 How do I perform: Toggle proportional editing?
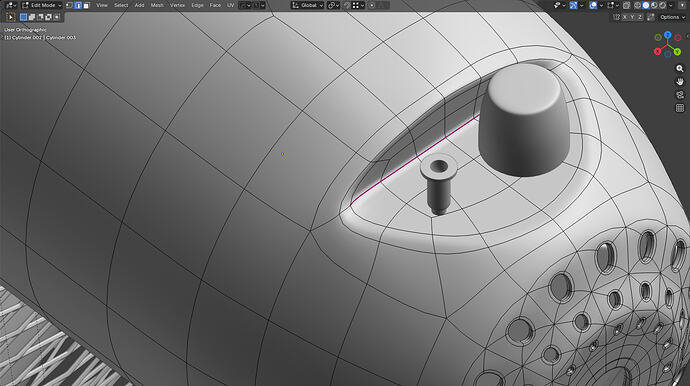point(372,5)
